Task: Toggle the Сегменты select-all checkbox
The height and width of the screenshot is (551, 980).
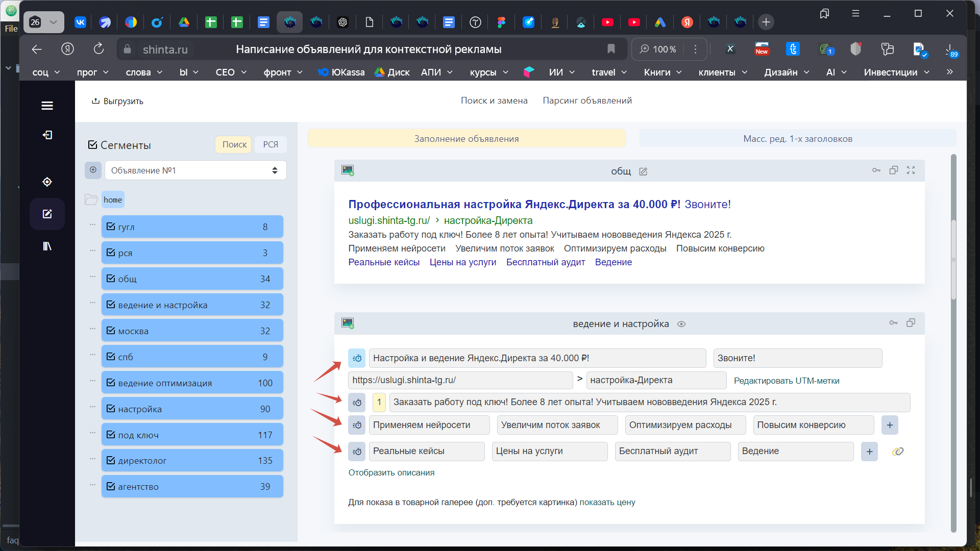Action: click(93, 145)
